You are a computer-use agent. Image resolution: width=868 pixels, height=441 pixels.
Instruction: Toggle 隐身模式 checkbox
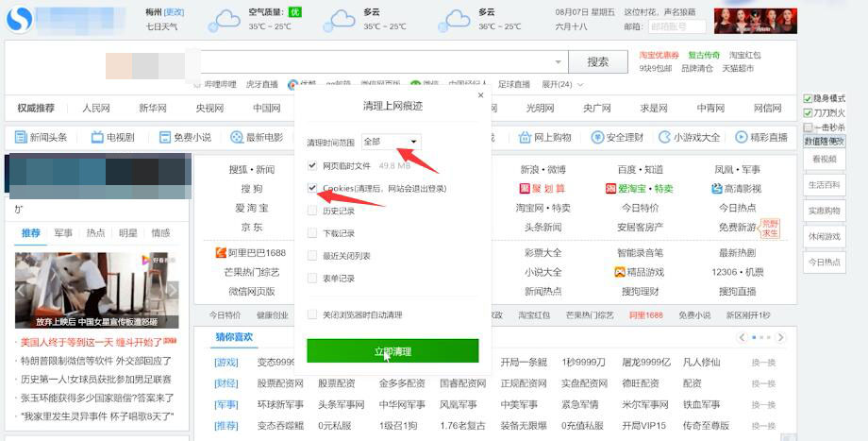point(808,98)
